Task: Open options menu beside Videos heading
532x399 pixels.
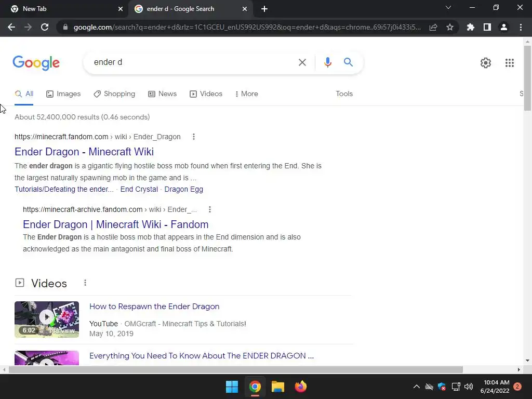Action: [85, 283]
